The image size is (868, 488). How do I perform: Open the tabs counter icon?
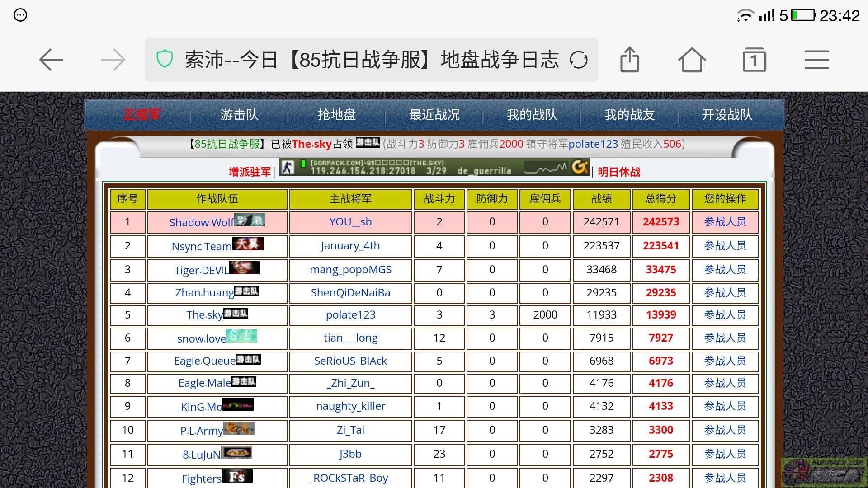pos(754,60)
